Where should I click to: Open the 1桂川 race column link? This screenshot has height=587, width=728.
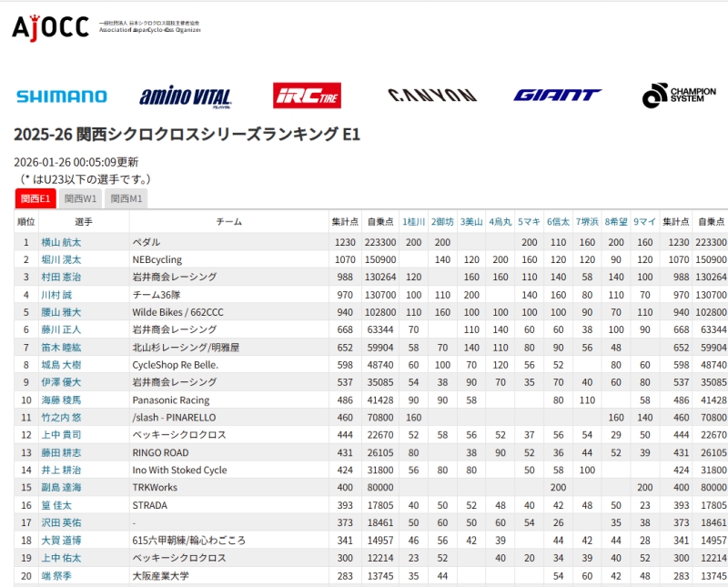(x=413, y=222)
